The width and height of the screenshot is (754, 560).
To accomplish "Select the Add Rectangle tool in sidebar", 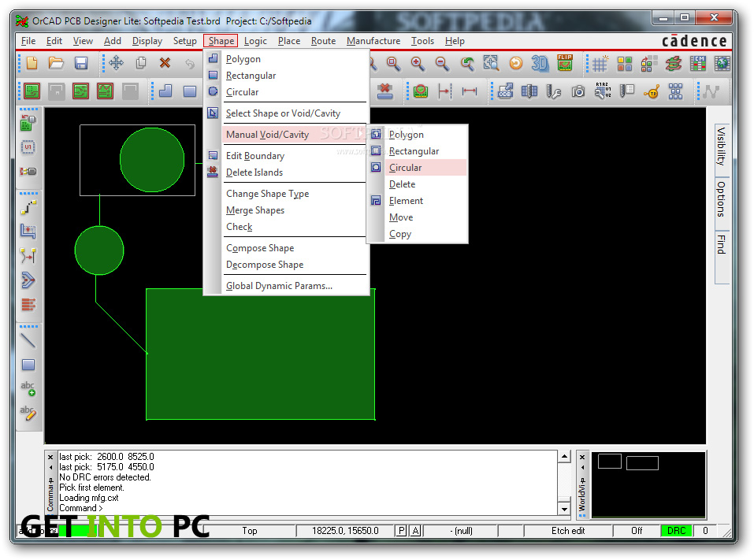I will 28,365.
